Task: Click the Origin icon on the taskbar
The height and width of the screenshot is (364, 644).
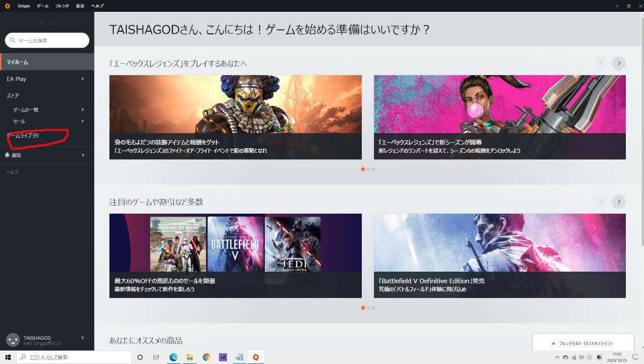Action: pyautogui.click(x=256, y=357)
